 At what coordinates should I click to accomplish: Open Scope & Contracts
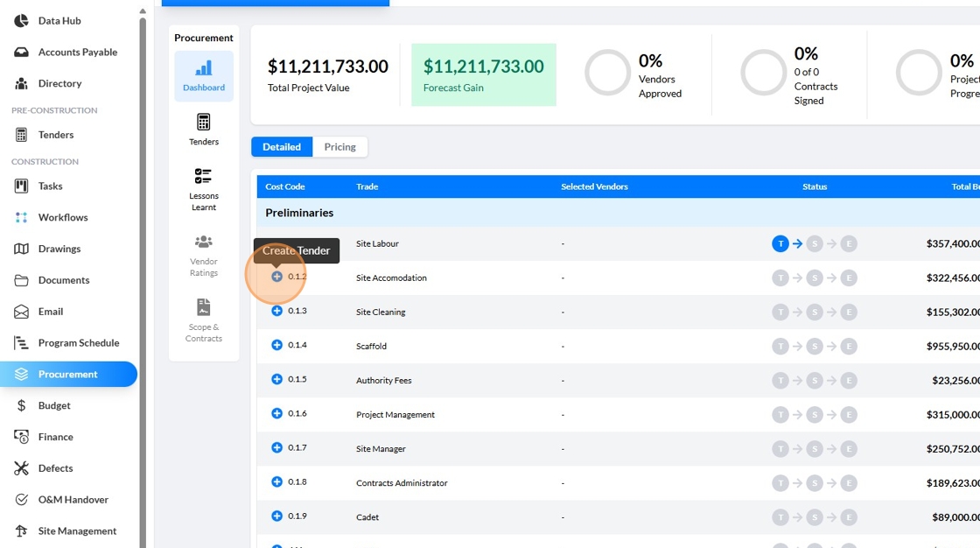(204, 321)
